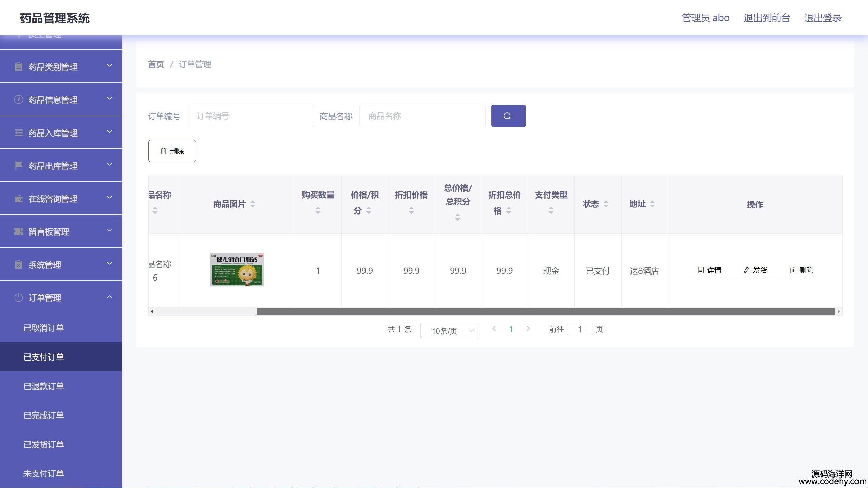Sort by 购买数量 column arrows

coord(318,210)
